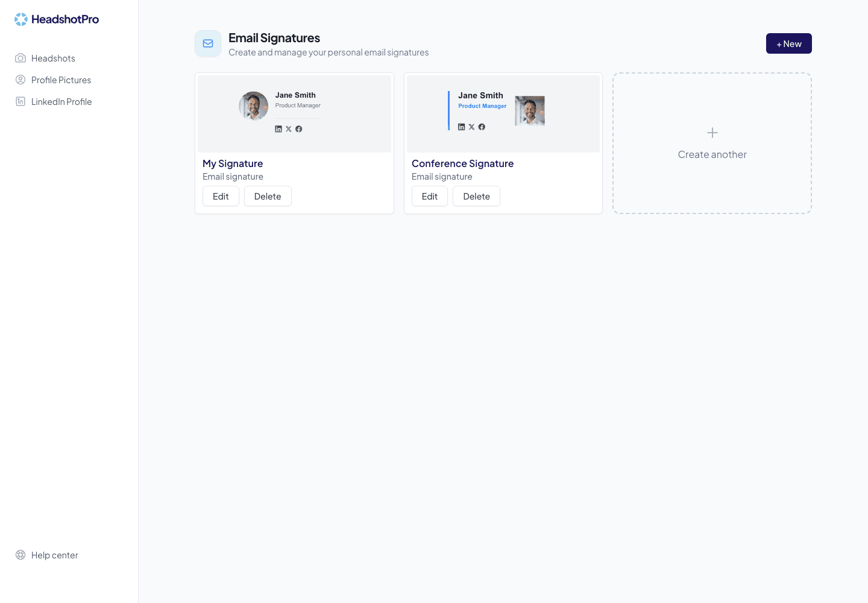Click Facebook icon in Conference Signature preview
Image resolution: width=868 pixels, height=603 pixels.
[482, 127]
